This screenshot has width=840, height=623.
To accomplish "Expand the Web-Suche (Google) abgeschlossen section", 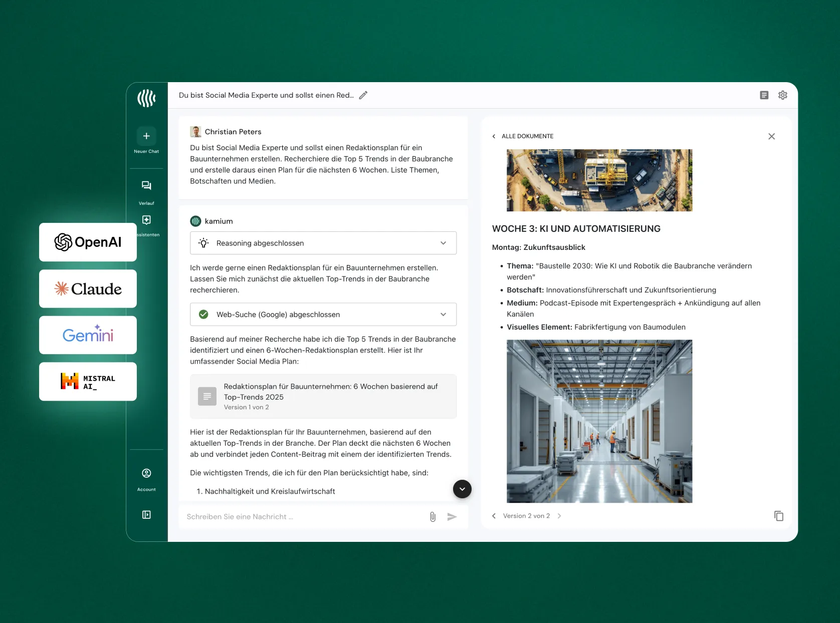I will tap(323, 315).
